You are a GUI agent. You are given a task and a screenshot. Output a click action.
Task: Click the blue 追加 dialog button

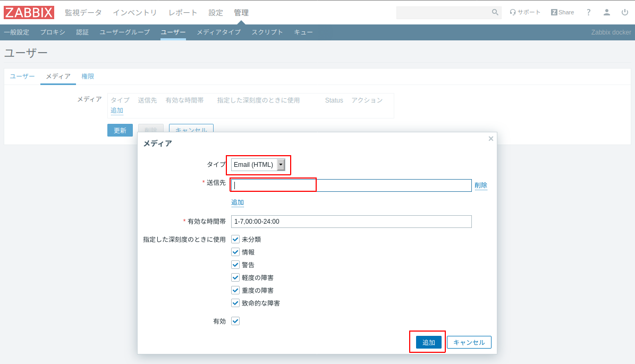pyautogui.click(x=428, y=343)
